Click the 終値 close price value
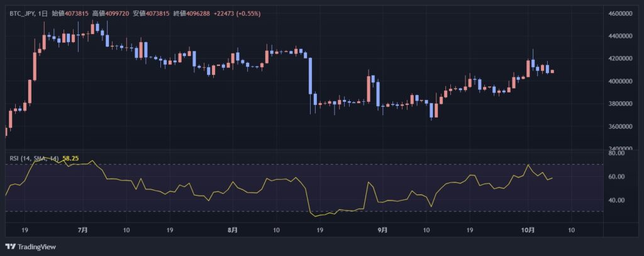Screen dimensions: 644x256 [x=199, y=13]
